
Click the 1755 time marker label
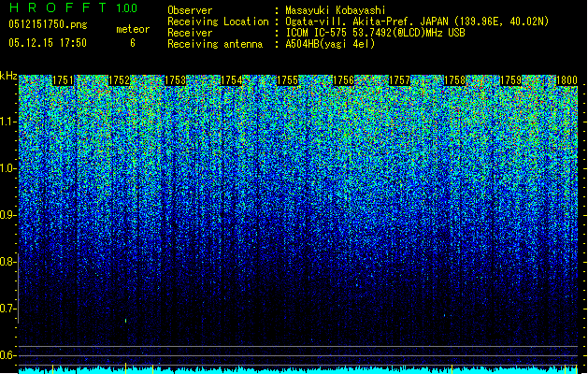pyautogui.click(x=288, y=80)
